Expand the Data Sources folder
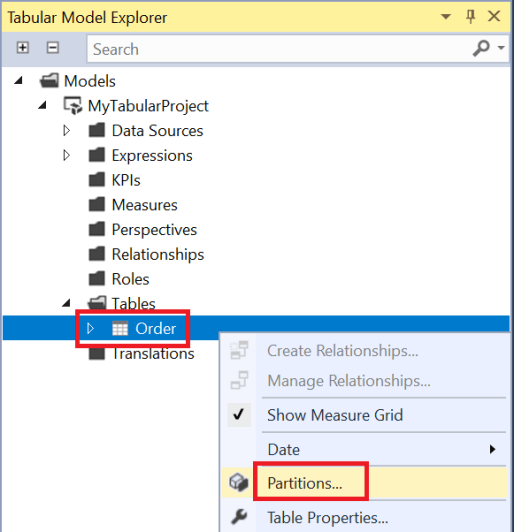The height and width of the screenshot is (532, 514). (x=66, y=131)
